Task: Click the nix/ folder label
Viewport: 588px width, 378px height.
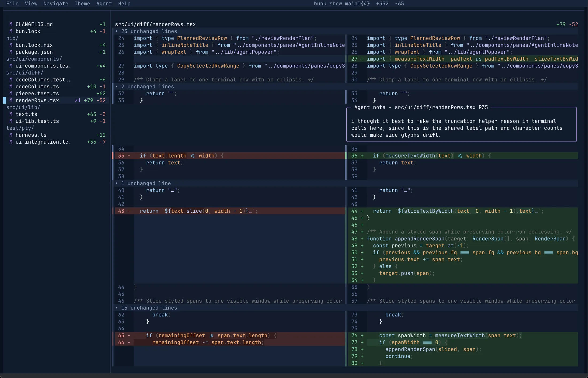Action: click(x=12, y=38)
